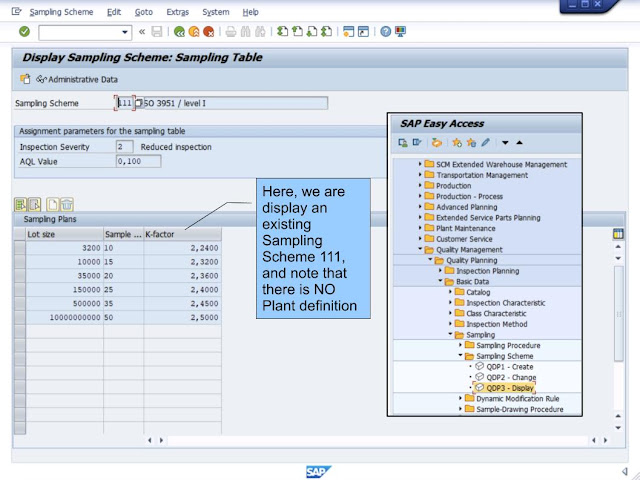Open the Help menu
The height and width of the screenshot is (480, 640).
[x=250, y=12]
